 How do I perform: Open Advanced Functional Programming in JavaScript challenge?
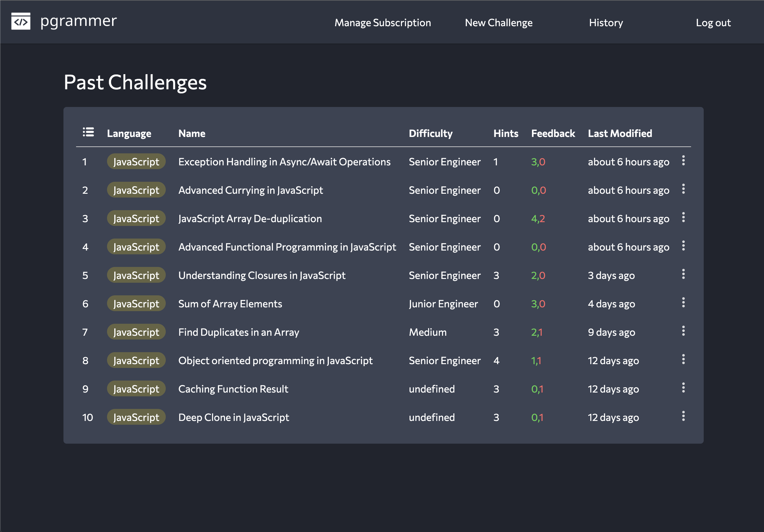[287, 247]
